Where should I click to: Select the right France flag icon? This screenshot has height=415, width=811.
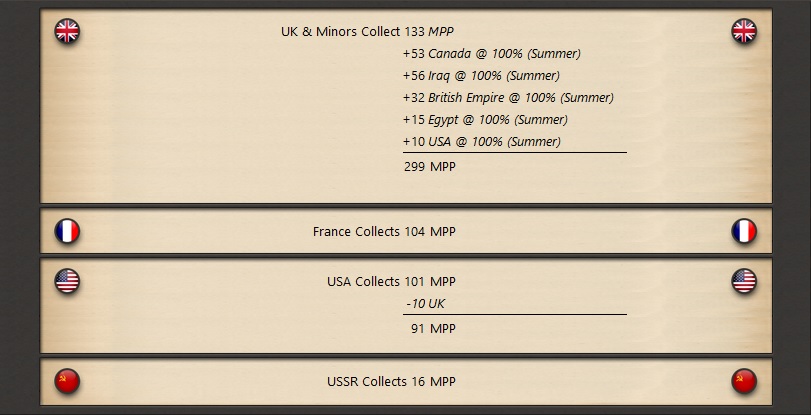click(744, 231)
